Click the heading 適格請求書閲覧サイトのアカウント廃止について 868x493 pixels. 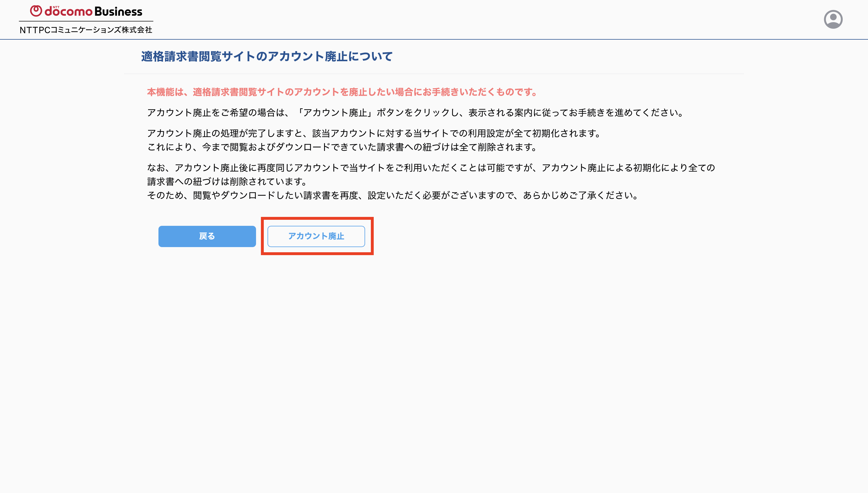click(x=267, y=56)
